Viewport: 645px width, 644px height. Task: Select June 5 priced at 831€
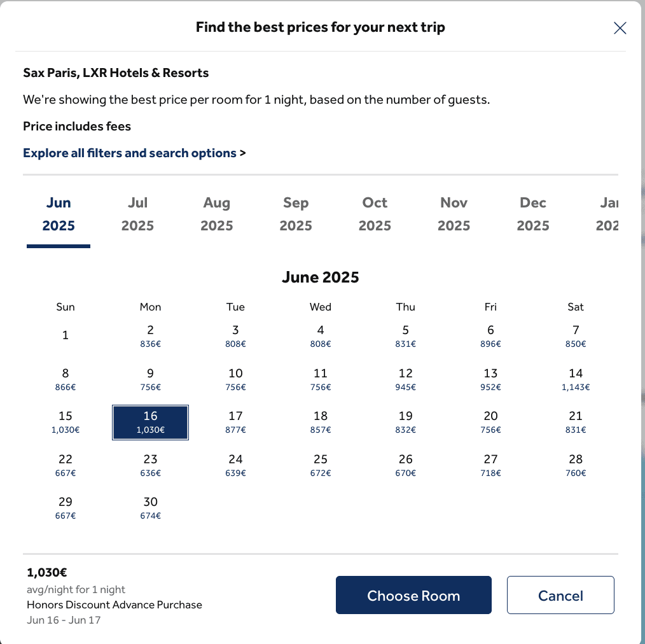(x=405, y=336)
